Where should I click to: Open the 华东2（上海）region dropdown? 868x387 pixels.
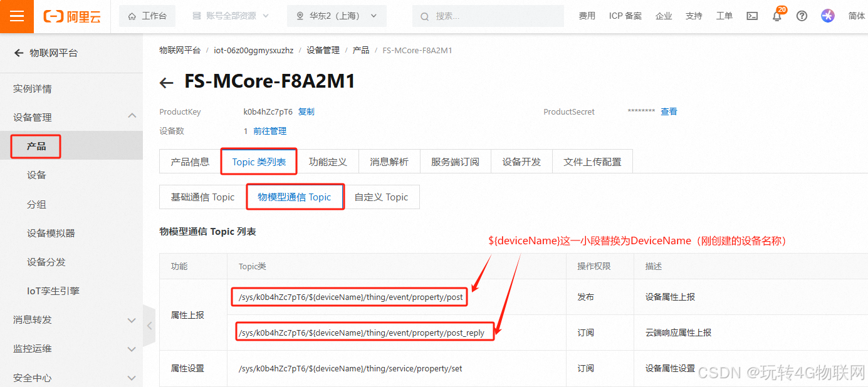coord(337,16)
